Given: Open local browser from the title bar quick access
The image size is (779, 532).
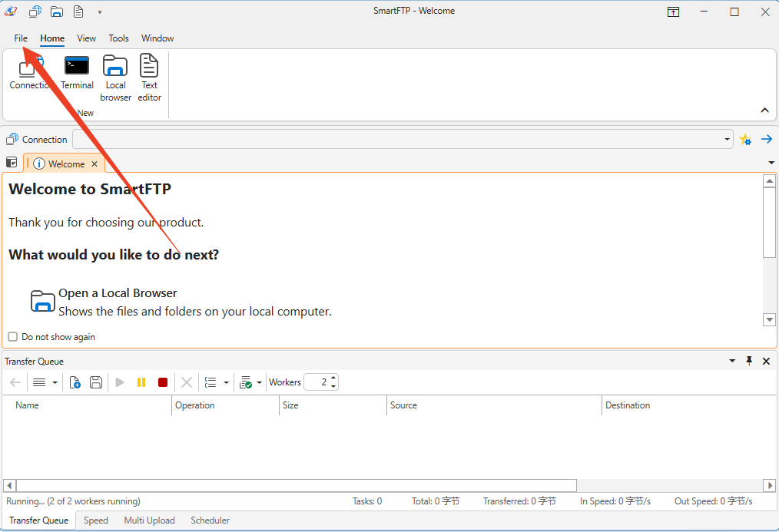Looking at the screenshot, I should [57, 11].
